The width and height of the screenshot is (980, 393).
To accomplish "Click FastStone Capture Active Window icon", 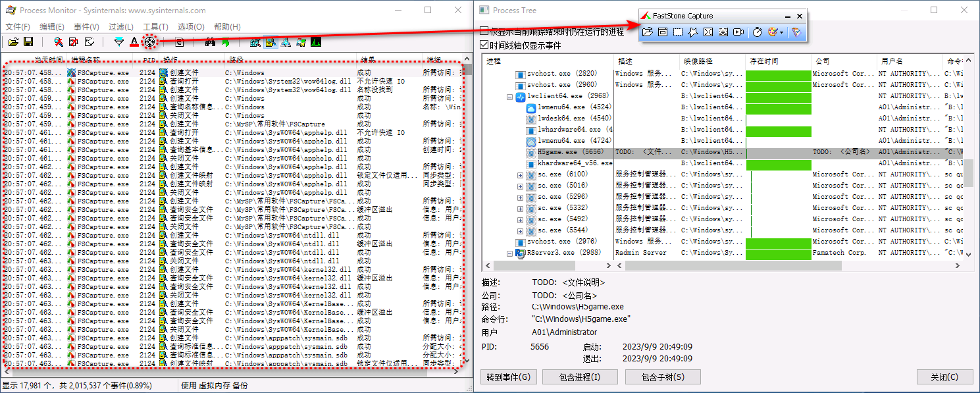I will pos(663,32).
